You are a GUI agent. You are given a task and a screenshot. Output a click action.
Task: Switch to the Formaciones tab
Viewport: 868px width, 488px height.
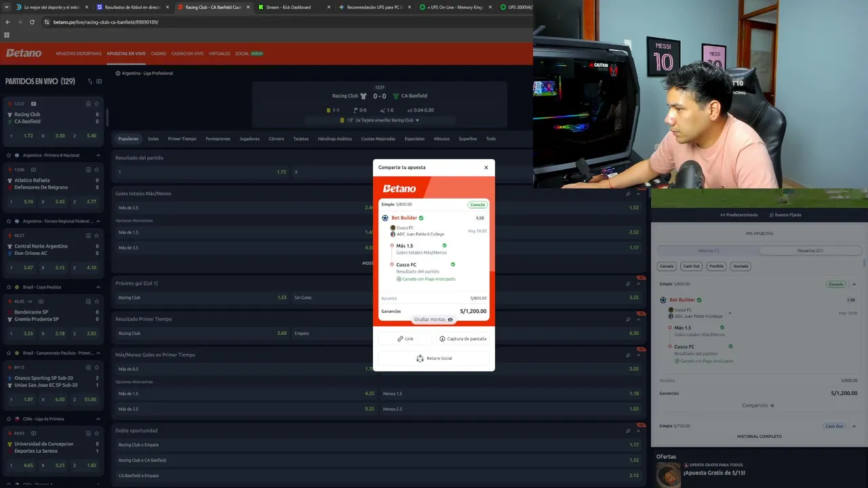pyautogui.click(x=218, y=139)
